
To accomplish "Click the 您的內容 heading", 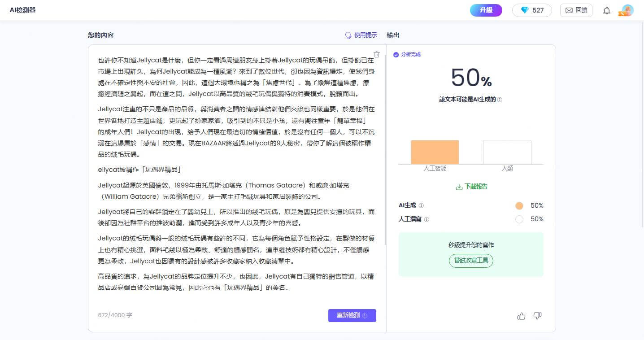I will tap(100, 35).
